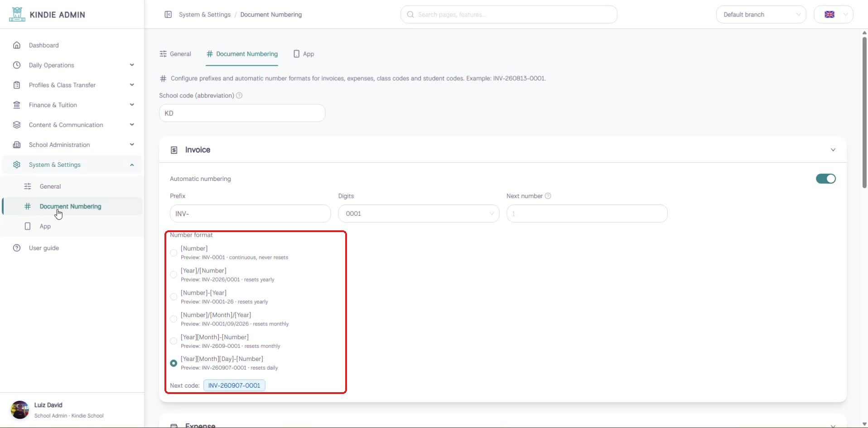Click the Finance & Tuition bank icon
This screenshot has height=428, width=868.
[17, 105]
